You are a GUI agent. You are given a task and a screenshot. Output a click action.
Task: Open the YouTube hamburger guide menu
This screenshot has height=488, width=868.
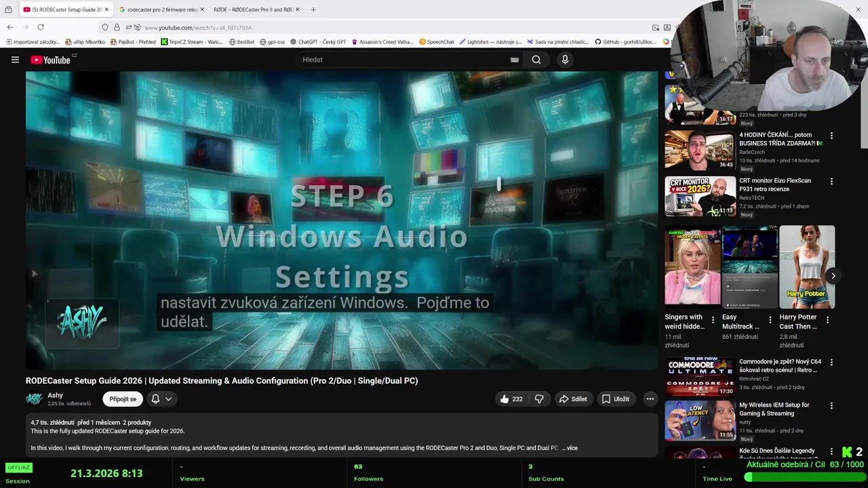15,60
